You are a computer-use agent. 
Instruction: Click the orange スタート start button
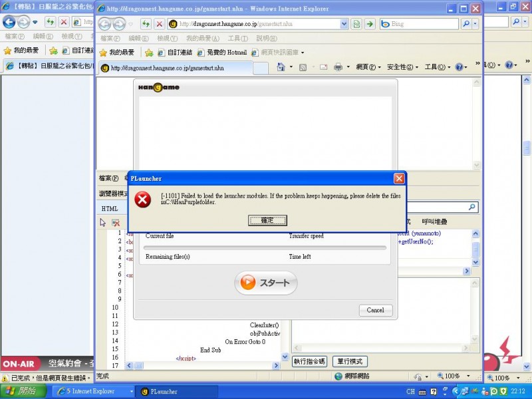(266, 282)
